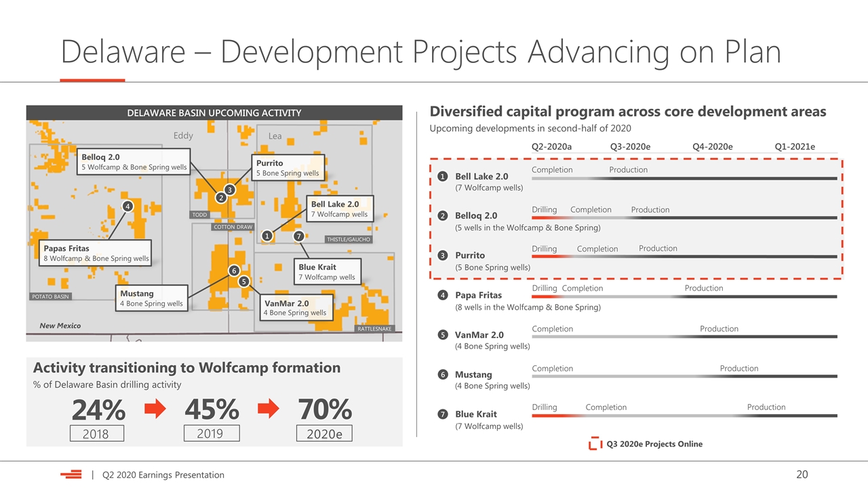Click the Q2 2020 Earnings Presentation footer text
Image resolution: width=868 pixels, height=488 pixels.
point(163,474)
